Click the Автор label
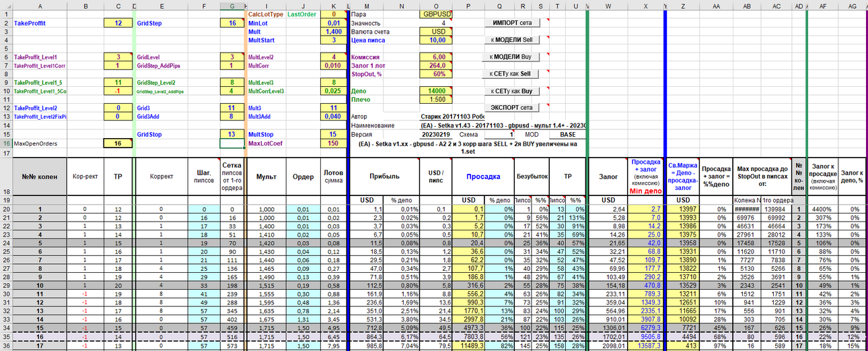This screenshot has height=351, width=868. point(360,117)
